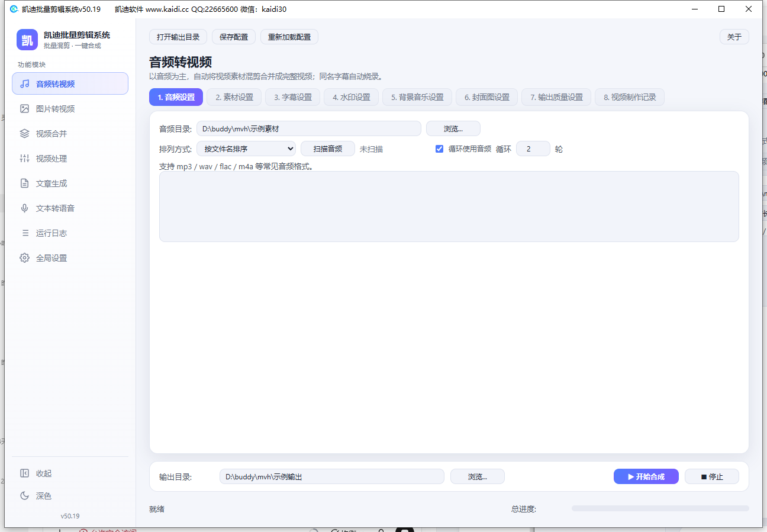Start processing with 开始合成 button
The width and height of the screenshot is (767, 532).
pyautogui.click(x=646, y=476)
